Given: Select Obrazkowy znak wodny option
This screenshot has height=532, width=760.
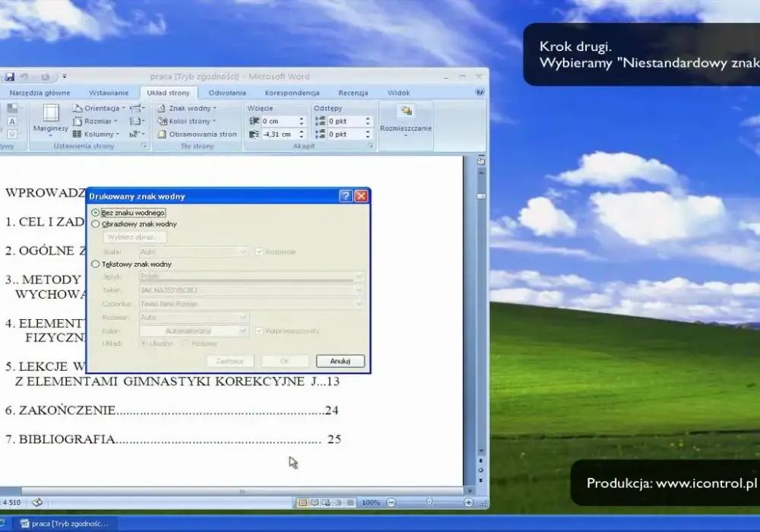Looking at the screenshot, I should (96, 224).
